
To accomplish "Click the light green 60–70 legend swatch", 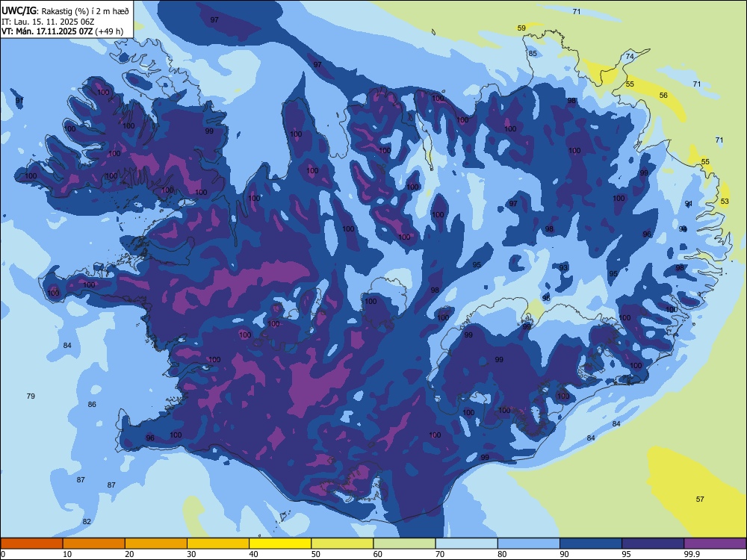I will pos(404,544).
